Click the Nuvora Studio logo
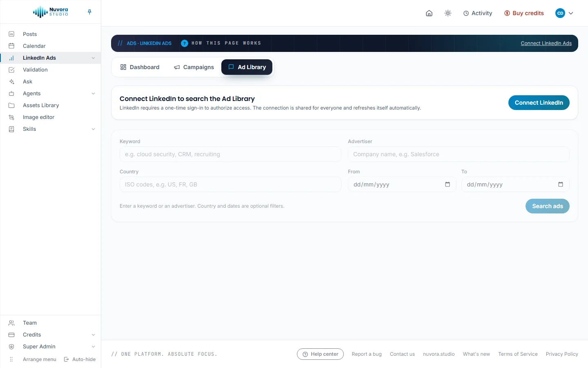Image resolution: width=588 pixels, height=368 pixels. click(51, 12)
